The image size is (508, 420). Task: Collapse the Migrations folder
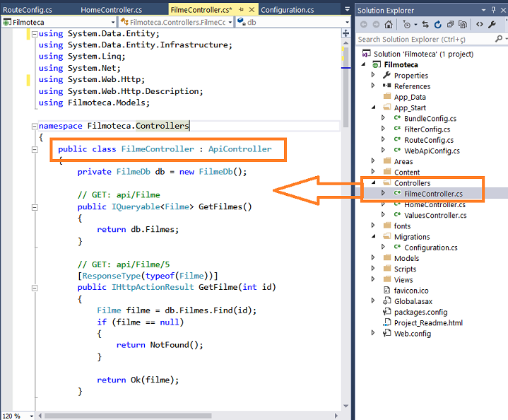coord(373,236)
